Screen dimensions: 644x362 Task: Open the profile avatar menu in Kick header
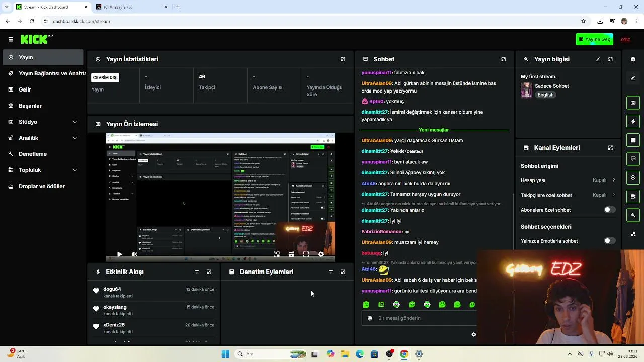coord(625,39)
